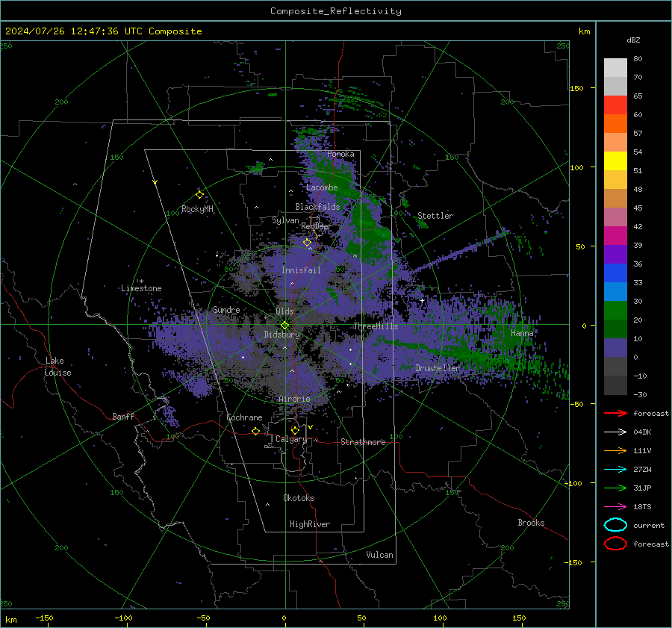The width and height of the screenshot is (672, 628).
Task: Pick the light grey 70-80 dBZ swatch
Action: click(x=615, y=68)
